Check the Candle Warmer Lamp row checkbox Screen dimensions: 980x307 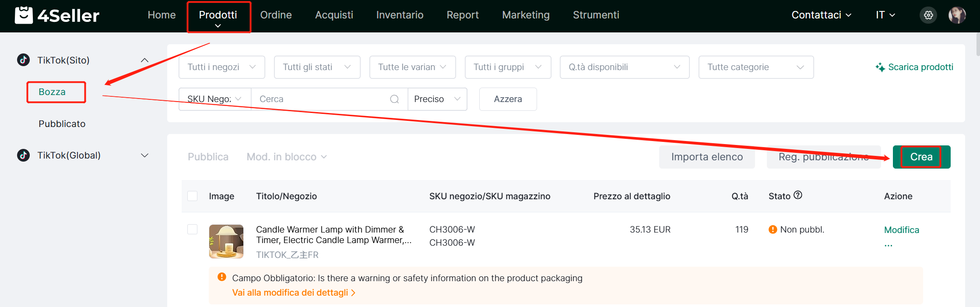pos(193,229)
